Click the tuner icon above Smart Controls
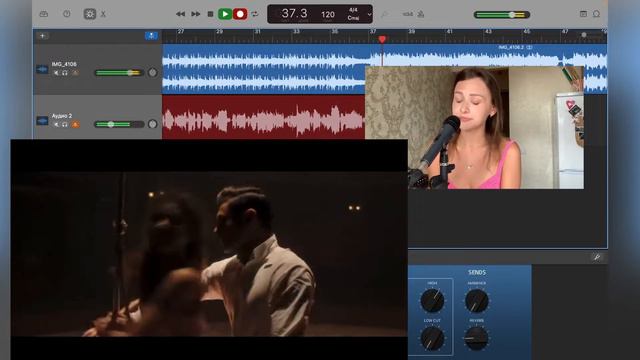640x360 pixels. tap(597, 257)
